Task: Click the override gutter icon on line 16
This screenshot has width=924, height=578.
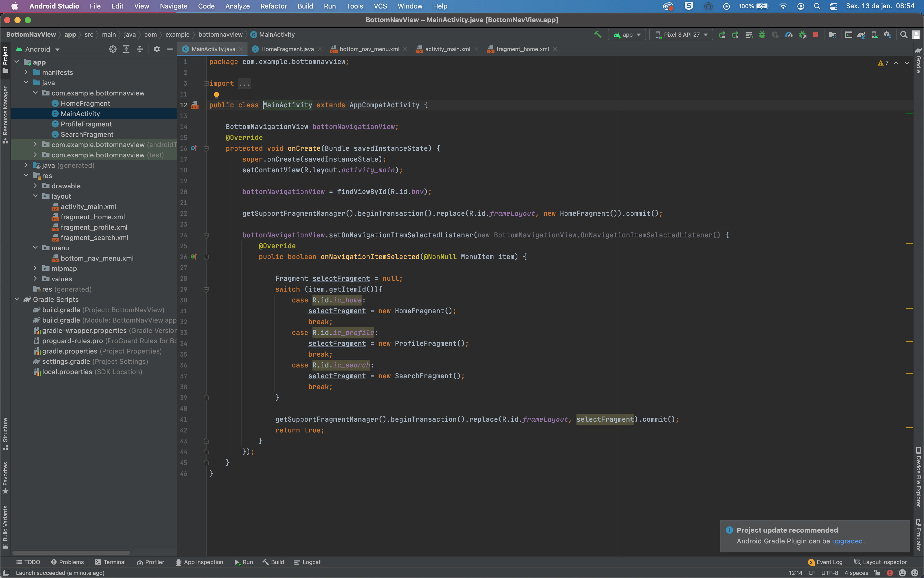Action: 194,148
